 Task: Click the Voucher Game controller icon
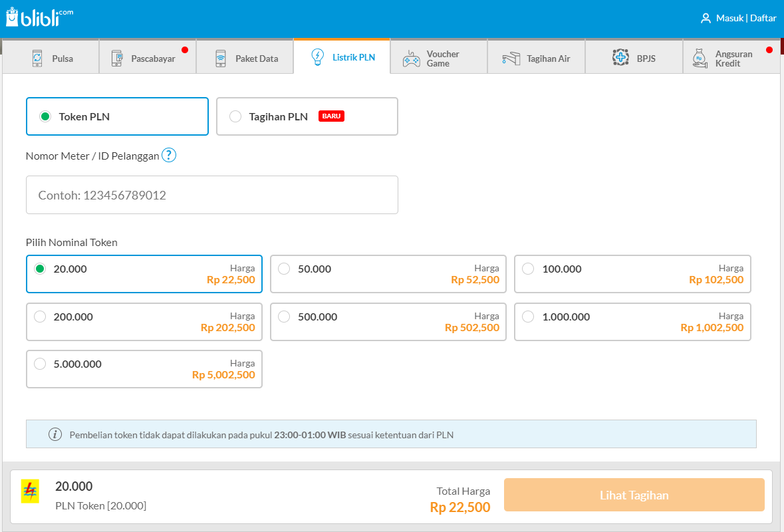click(412, 59)
